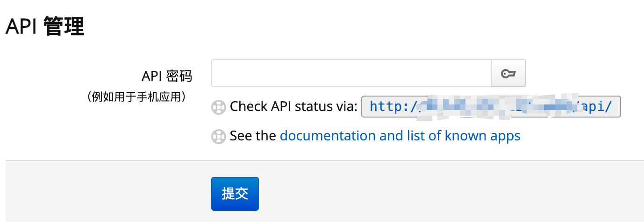The width and height of the screenshot is (644, 222).
Task: Click the word 'documentation' in the link
Action: [x=328, y=136]
